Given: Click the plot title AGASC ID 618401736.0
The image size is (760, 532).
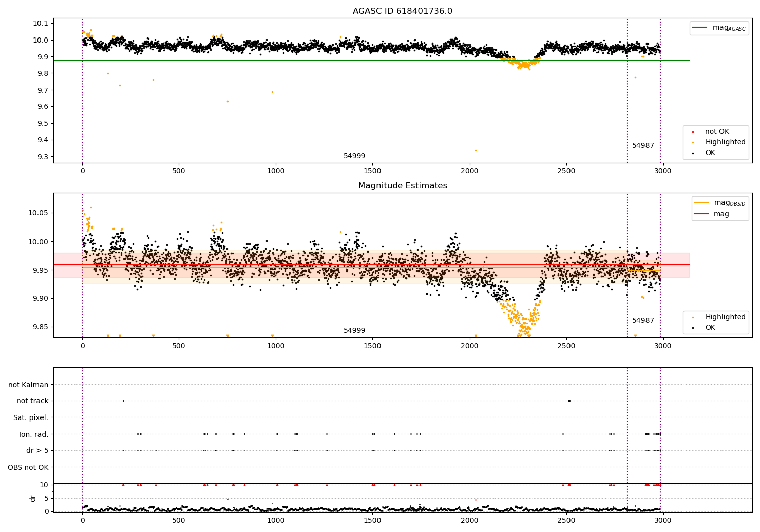Looking at the screenshot, I should click(402, 11).
